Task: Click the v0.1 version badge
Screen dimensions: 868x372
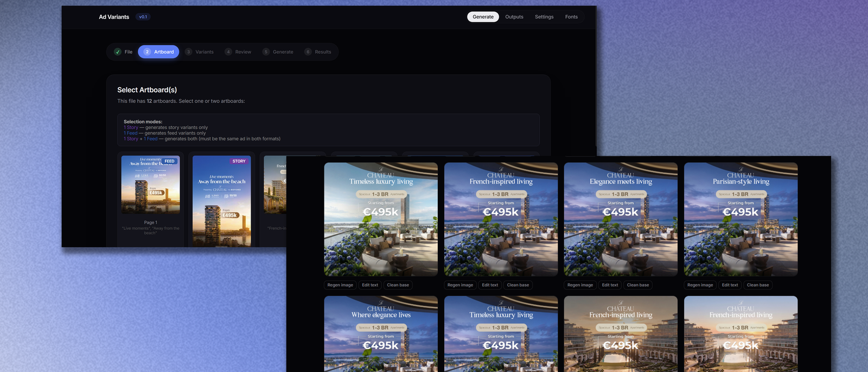Action: click(x=143, y=17)
